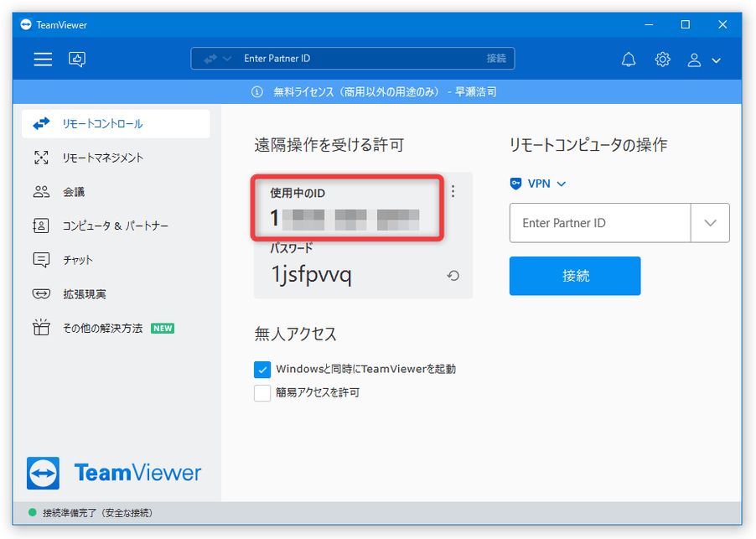Click the VPN shield icon
The height and width of the screenshot is (539, 756).
pyautogui.click(x=516, y=184)
